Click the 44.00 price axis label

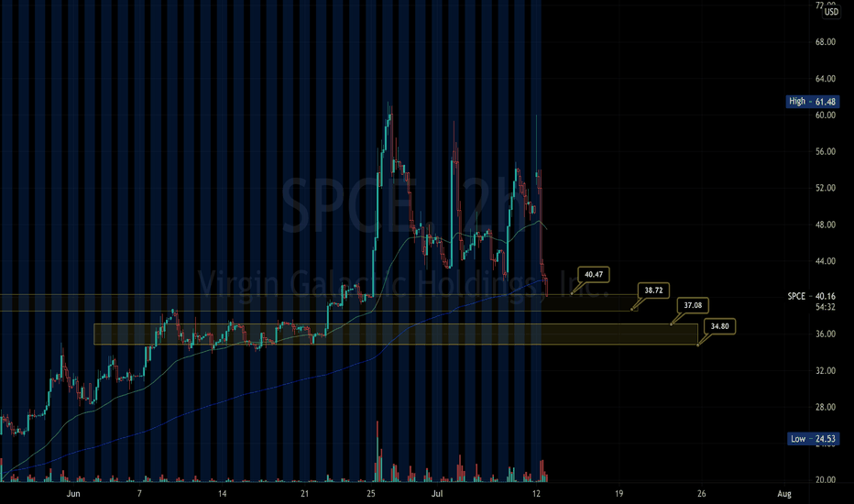pos(825,261)
